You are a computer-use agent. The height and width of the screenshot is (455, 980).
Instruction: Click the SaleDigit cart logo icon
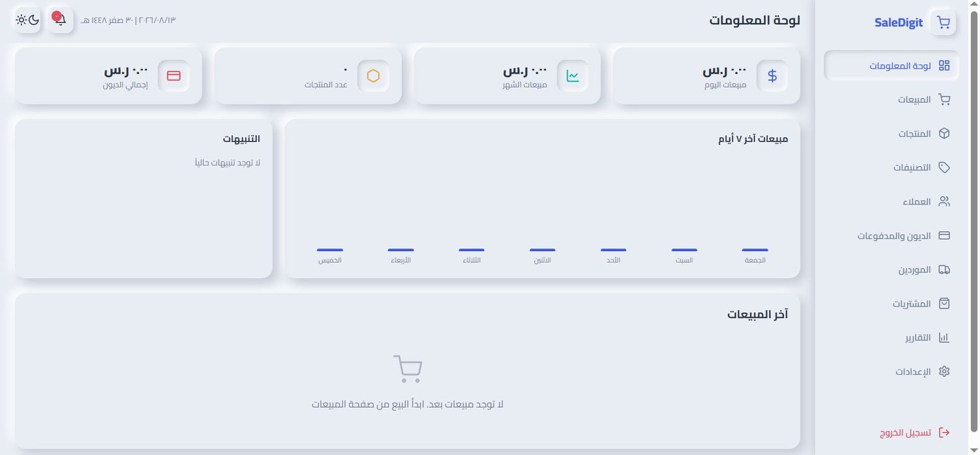(x=943, y=22)
